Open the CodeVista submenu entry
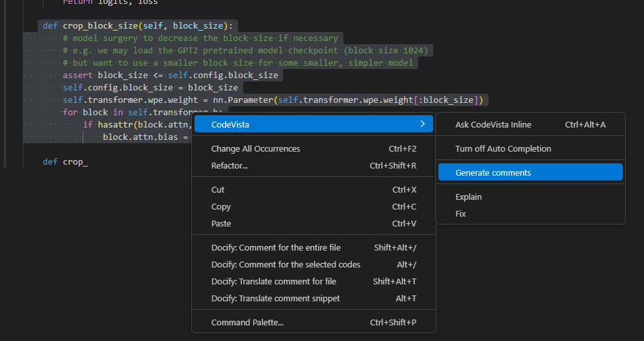The height and width of the screenshot is (341, 644). click(x=314, y=124)
